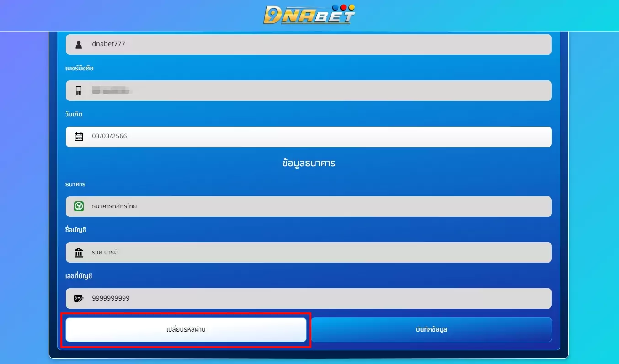Viewport: 619px width, 364px height.
Task: Click the mobile phone icon
Action: tap(79, 90)
